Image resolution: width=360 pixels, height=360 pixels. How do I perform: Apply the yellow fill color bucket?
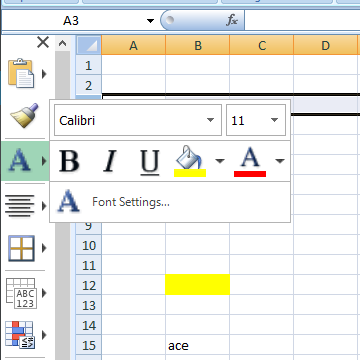190,161
